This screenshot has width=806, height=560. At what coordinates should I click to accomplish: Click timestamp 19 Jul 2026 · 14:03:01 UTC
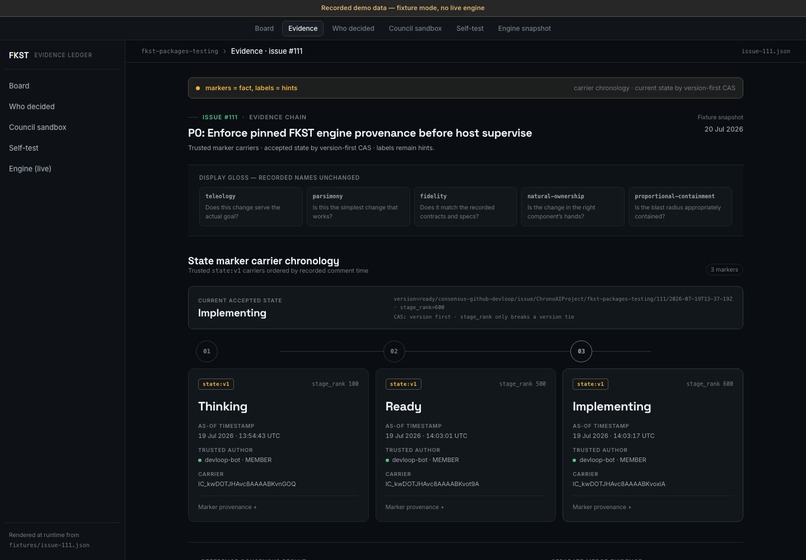426,436
